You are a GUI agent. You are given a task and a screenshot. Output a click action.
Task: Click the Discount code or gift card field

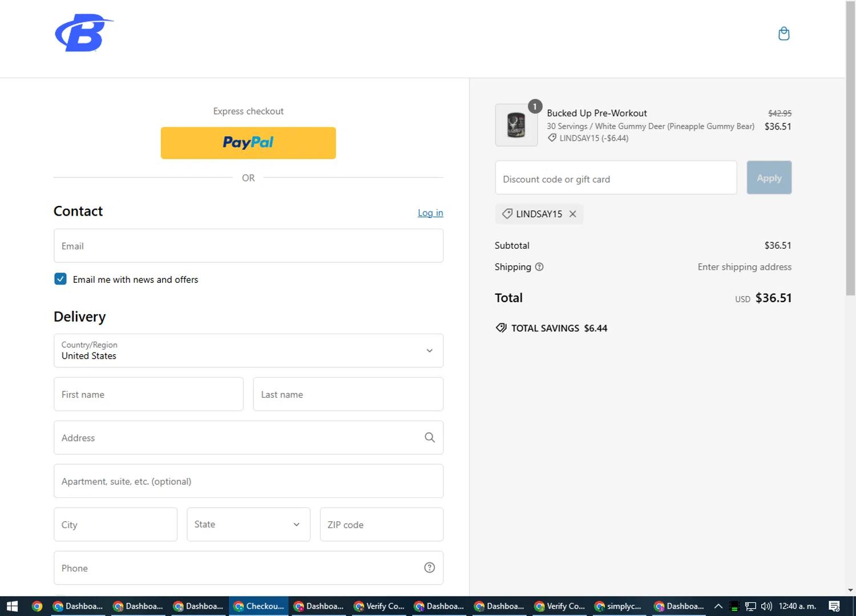[616, 177]
